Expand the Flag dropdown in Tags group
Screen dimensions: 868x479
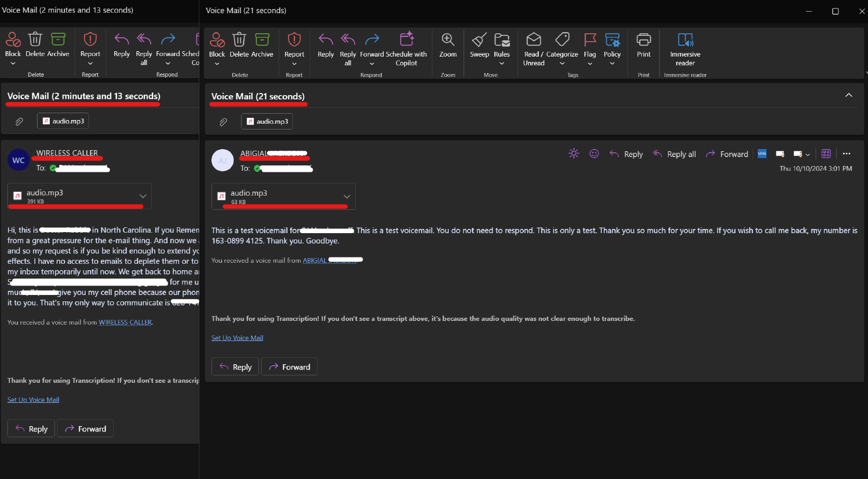(590, 64)
